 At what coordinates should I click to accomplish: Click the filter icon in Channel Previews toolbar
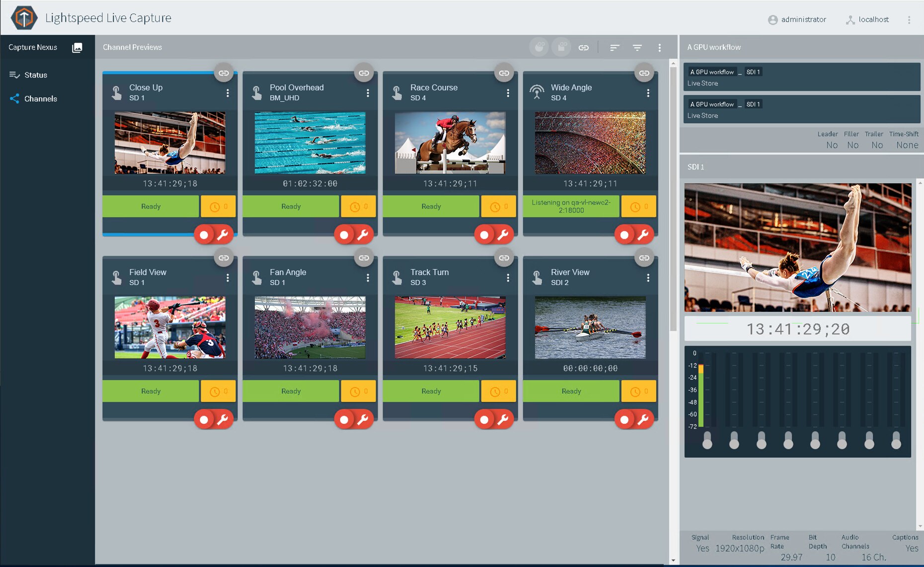tap(637, 48)
